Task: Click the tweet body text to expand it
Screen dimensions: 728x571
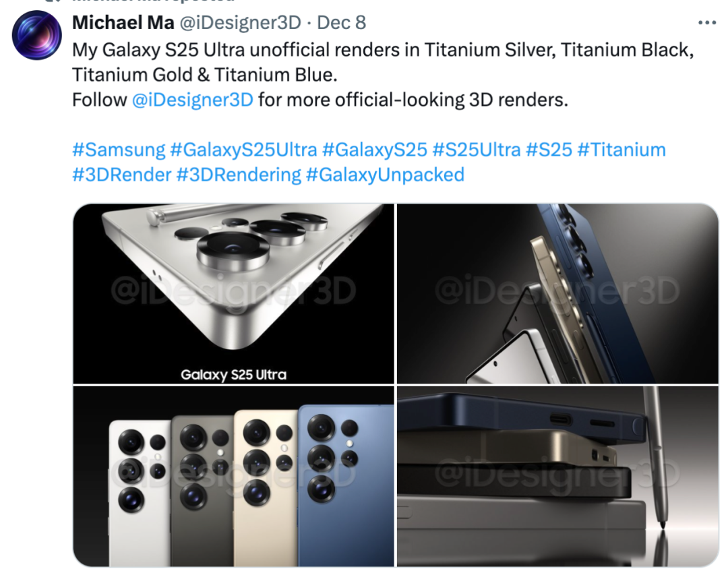Action: 383,75
